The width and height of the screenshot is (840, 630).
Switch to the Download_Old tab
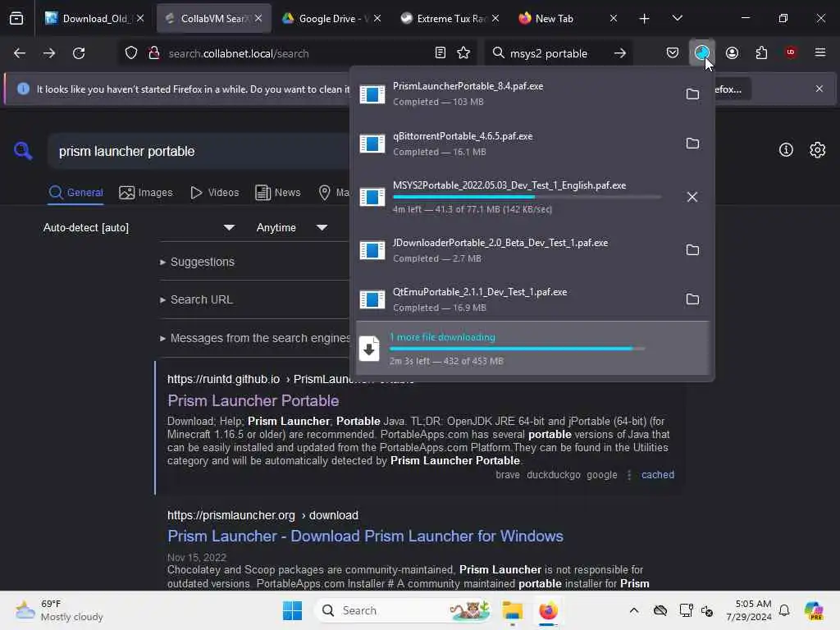(x=94, y=19)
